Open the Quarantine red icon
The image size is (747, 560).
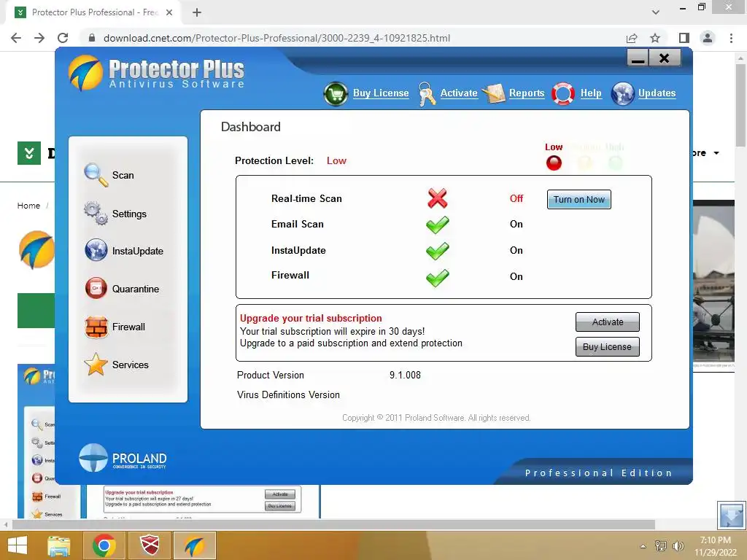(x=96, y=289)
